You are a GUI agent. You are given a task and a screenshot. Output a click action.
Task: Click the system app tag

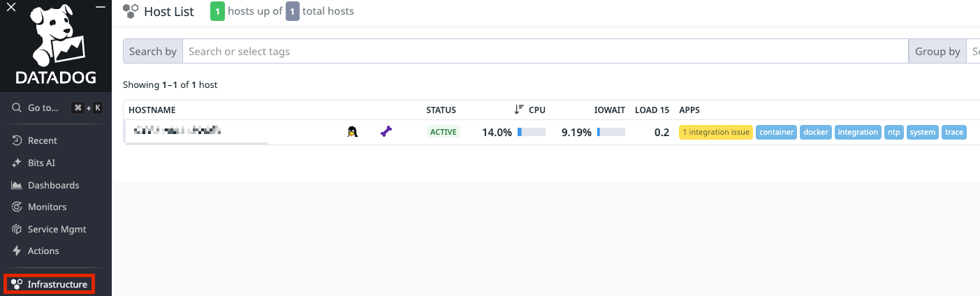point(923,132)
